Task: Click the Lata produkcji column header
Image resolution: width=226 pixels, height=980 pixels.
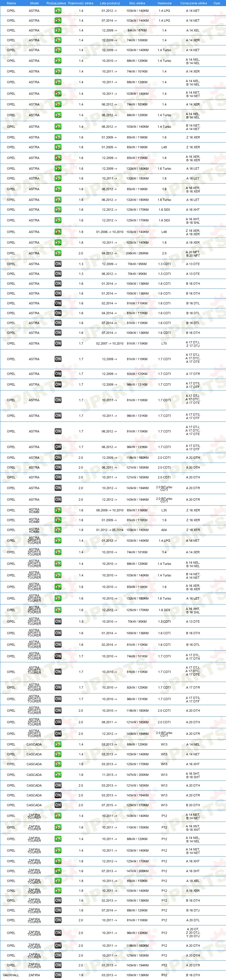Action: [x=110, y=3]
